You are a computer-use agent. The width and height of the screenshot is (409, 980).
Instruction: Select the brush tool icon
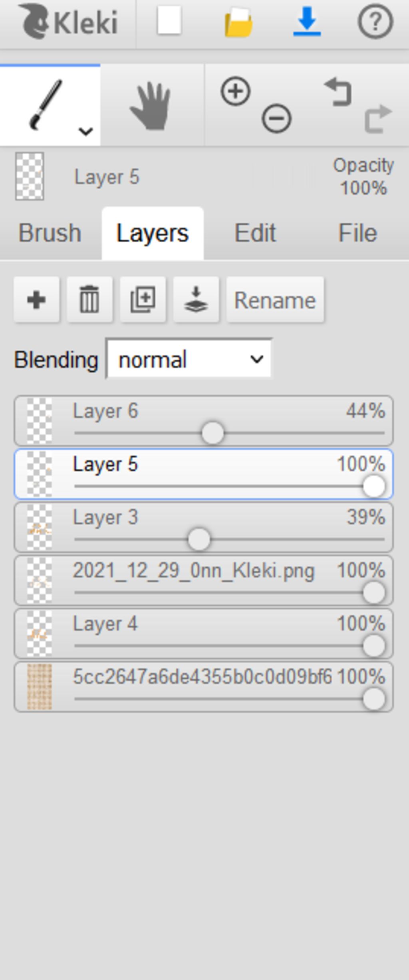(x=46, y=105)
